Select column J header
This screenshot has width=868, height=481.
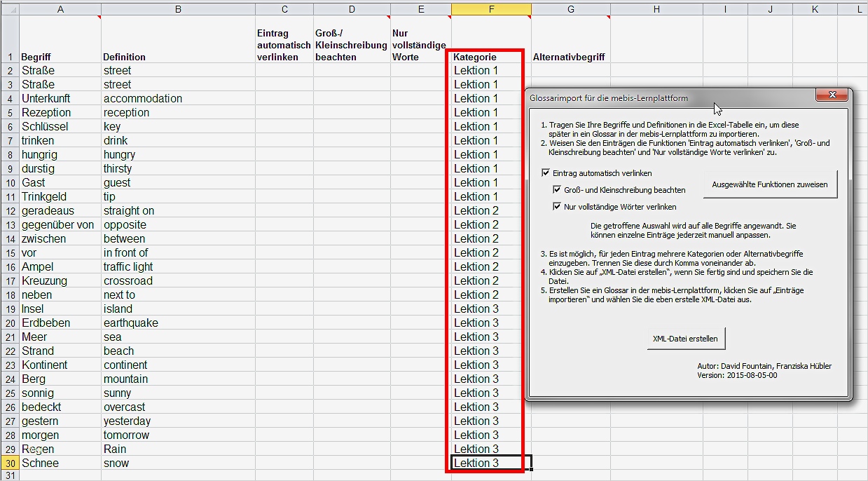[x=770, y=9]
